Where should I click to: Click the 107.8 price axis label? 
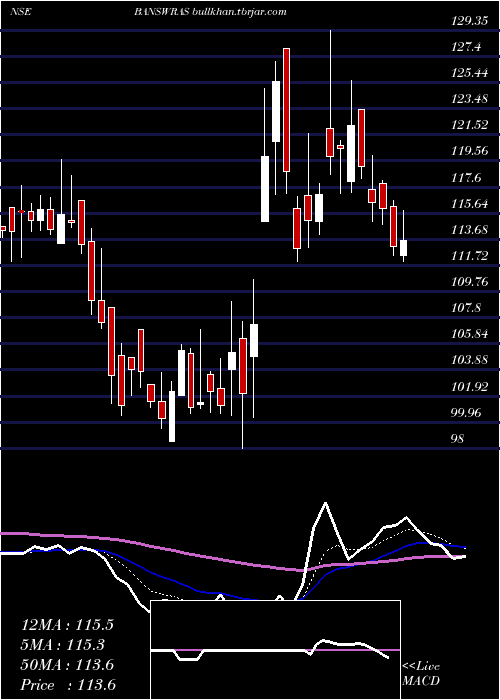466,308
